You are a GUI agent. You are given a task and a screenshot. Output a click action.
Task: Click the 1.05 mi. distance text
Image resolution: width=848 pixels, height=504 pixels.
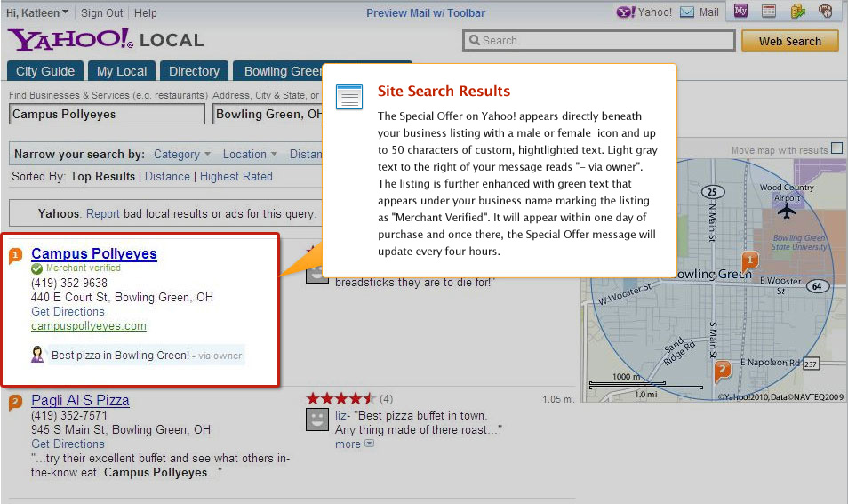point(558,399)
